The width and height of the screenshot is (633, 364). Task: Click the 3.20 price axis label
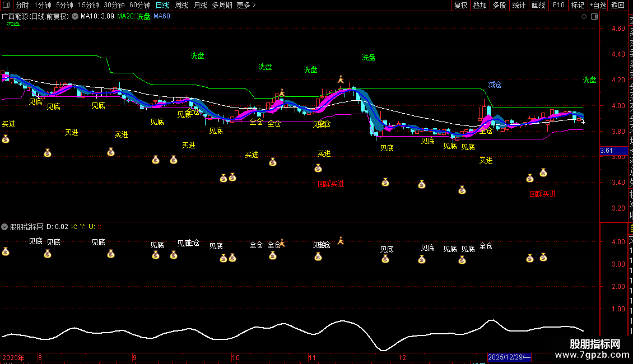(x=618, y=208)
